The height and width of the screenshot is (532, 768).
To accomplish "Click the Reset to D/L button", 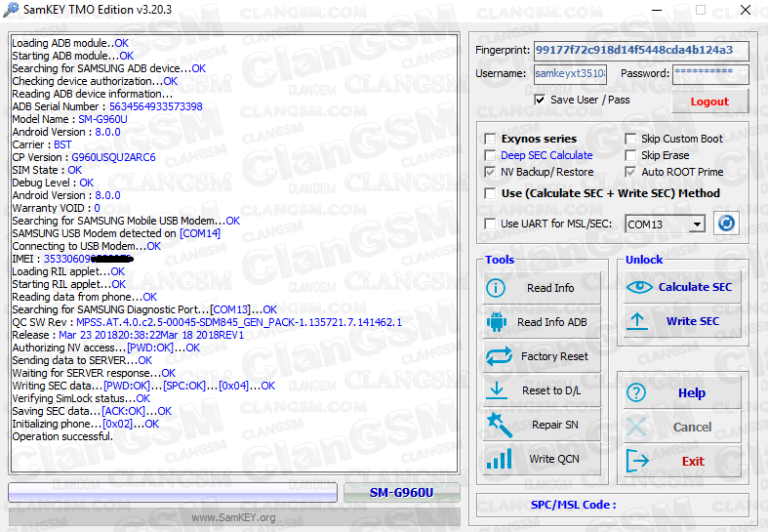I will pyautogui.click(x=542, y=390).
